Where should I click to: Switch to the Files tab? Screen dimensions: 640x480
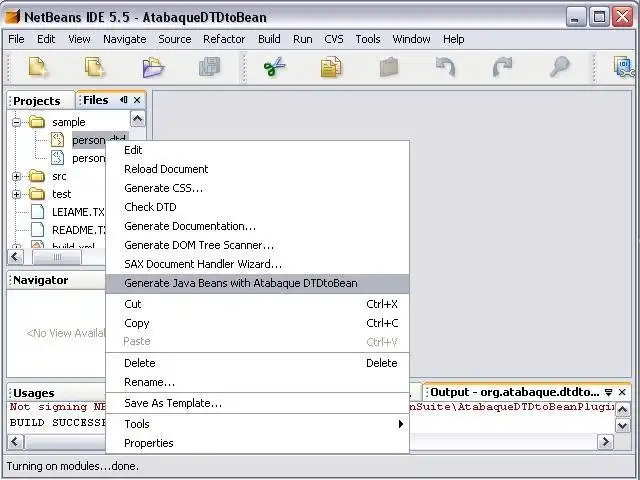pos(96,100)
